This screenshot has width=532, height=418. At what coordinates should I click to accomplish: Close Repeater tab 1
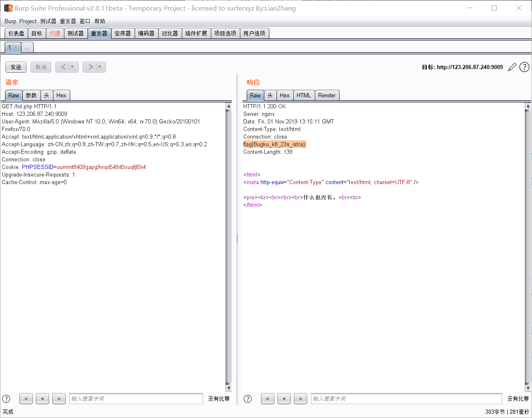pyautogui.click(x=16, y=48)
